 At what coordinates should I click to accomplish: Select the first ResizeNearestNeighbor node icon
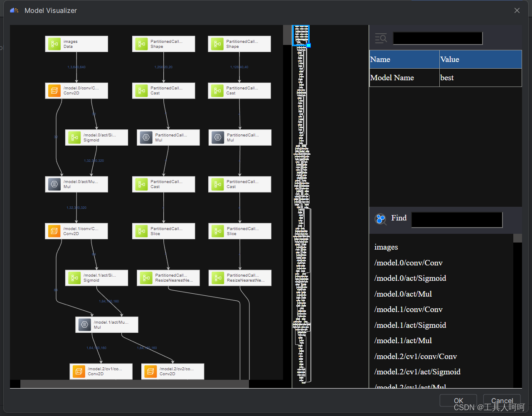click(146, 278)
